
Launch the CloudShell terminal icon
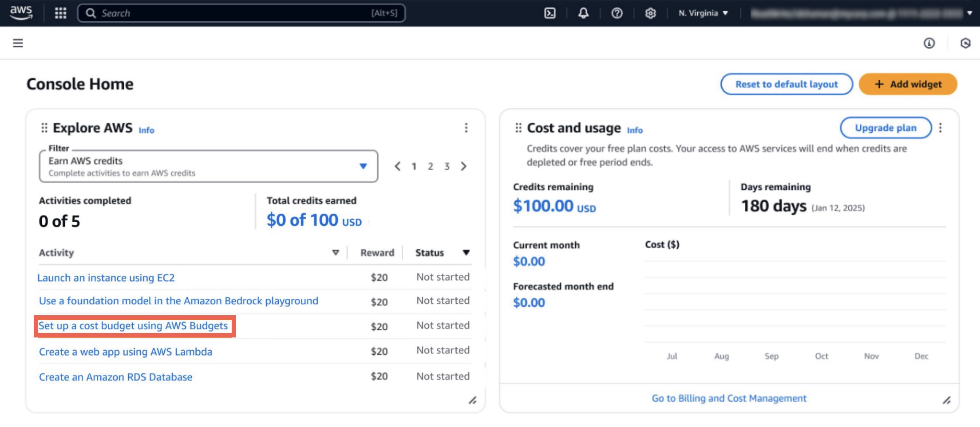pyautogui.click(x=550, y=13)
